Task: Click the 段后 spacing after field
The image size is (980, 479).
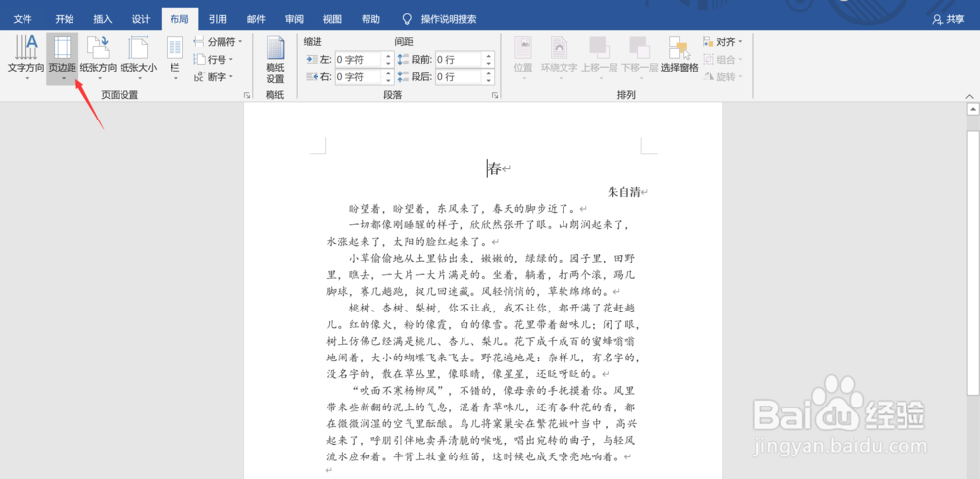Action: tap(458, 76)
